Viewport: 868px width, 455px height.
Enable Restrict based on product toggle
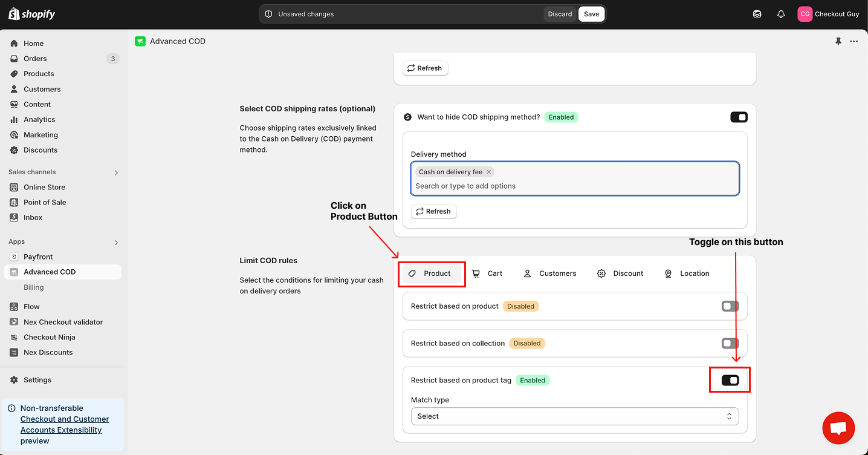pyautogui.click(x=730, y=306)
